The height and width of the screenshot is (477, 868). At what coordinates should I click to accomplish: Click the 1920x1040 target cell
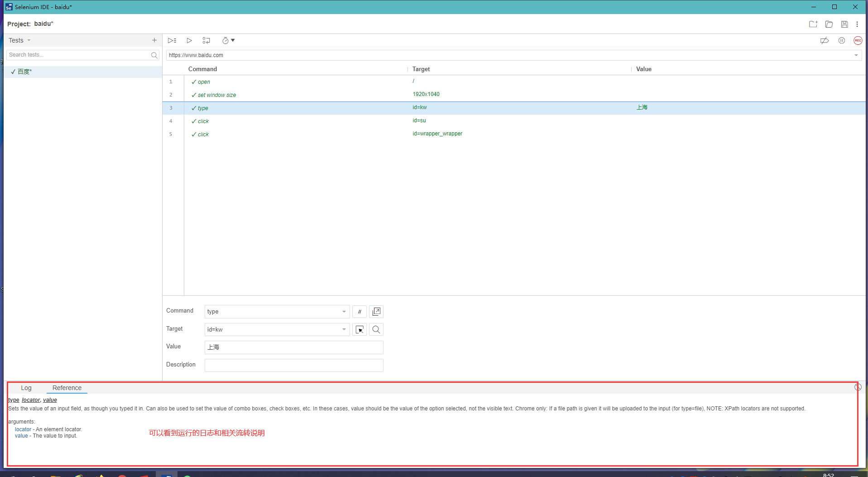coord(426,94)
